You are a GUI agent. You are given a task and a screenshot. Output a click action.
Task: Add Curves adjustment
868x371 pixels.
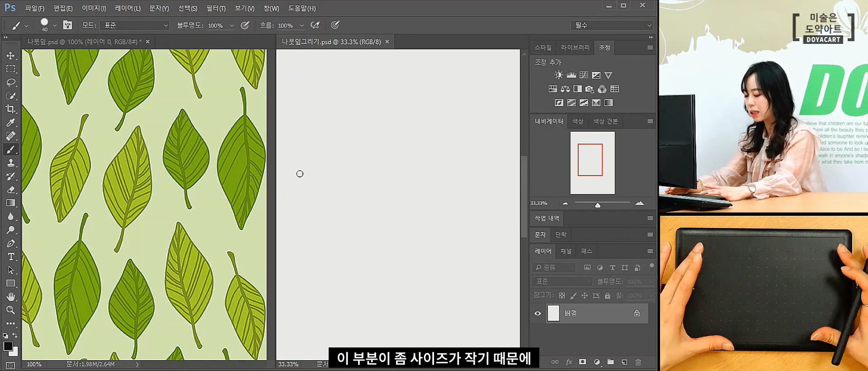[584, 75]
